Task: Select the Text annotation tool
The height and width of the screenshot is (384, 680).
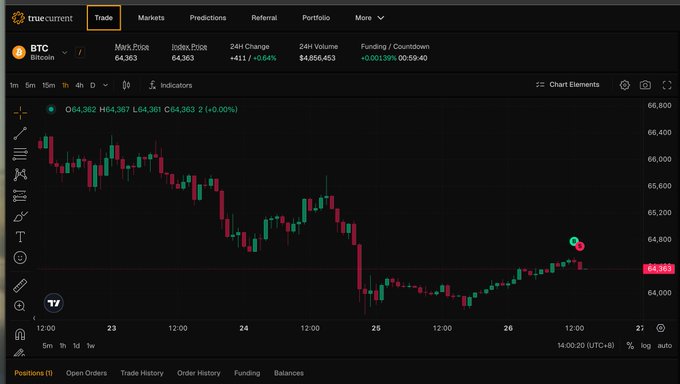Action: pyautogui.click(x=20, y=236)
